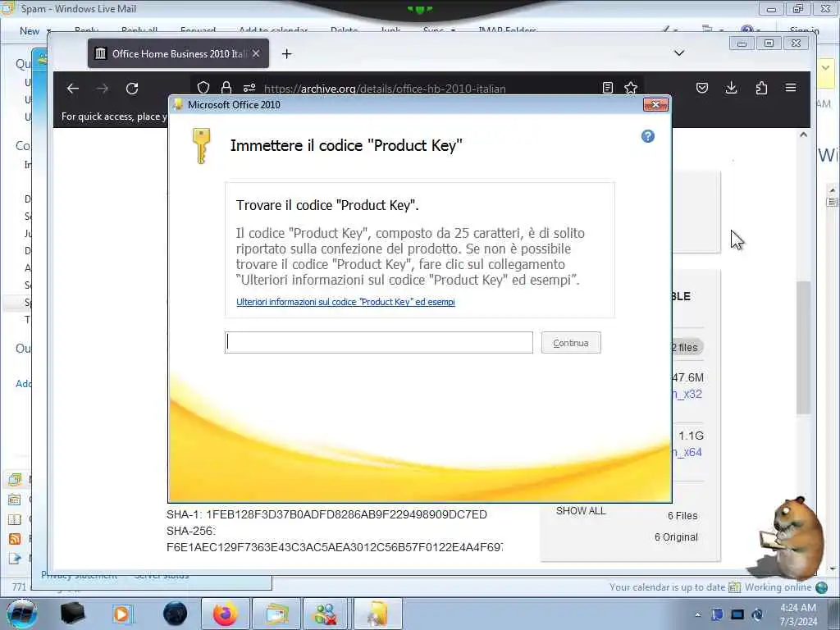
Task: Show hidden tray icons arrow
Action: click(x=697, y=614)
